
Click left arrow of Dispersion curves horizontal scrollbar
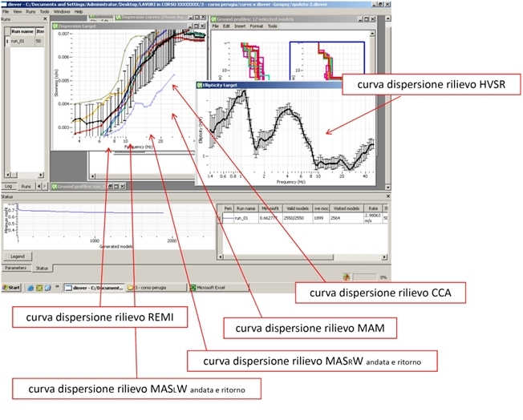[93, 176]
